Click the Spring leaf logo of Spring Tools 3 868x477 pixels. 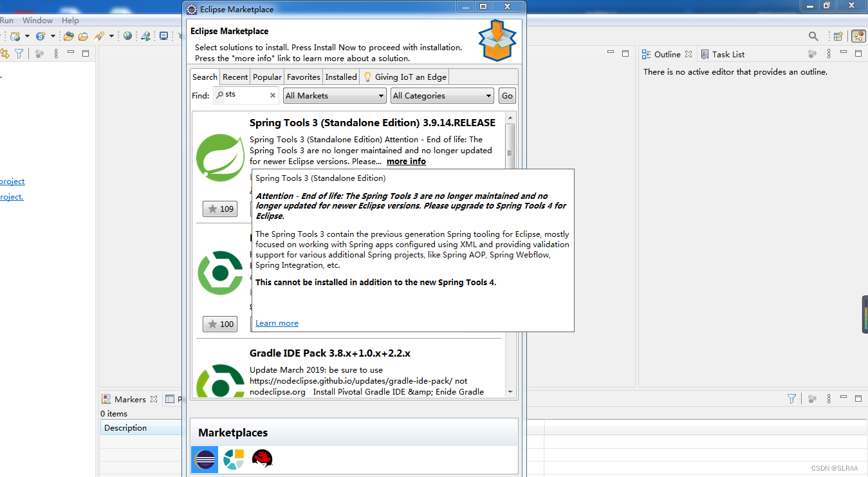221,158
